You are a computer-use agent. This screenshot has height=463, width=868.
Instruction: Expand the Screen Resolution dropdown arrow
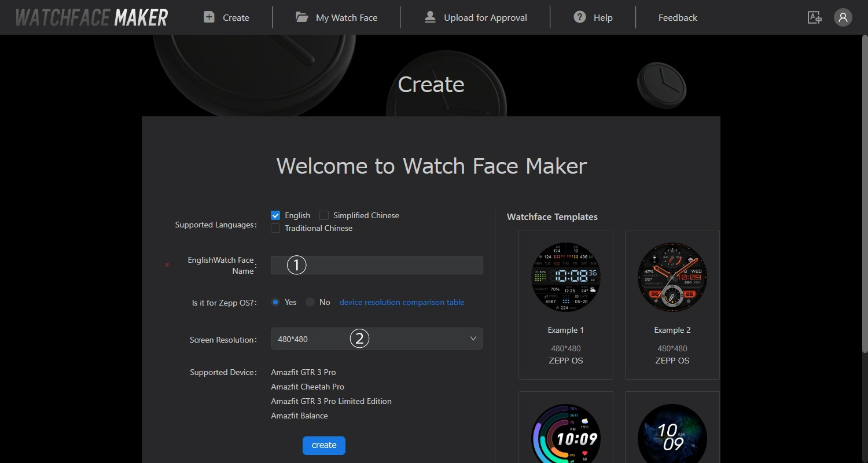(473, 339)
